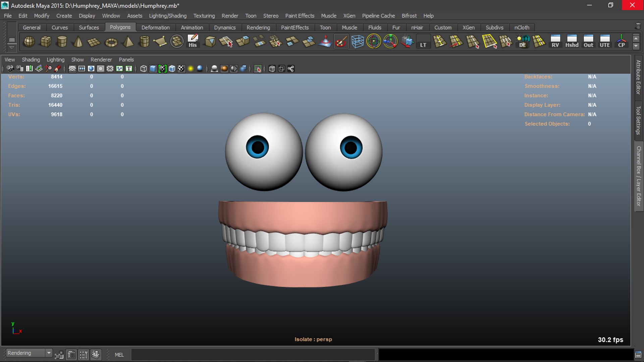
Task: Open the shelf options arrow menu
Action: pyautogui.click(x=12, y=47)
